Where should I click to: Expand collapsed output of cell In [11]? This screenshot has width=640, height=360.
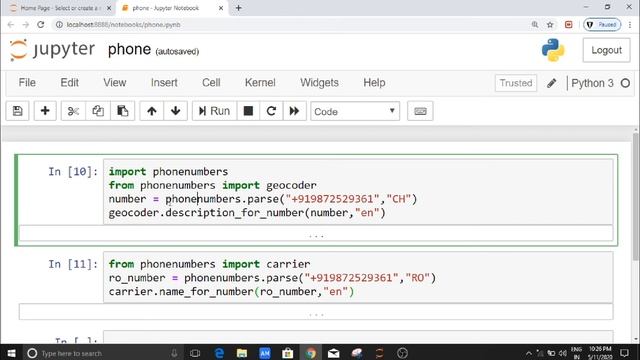point(316,312)
